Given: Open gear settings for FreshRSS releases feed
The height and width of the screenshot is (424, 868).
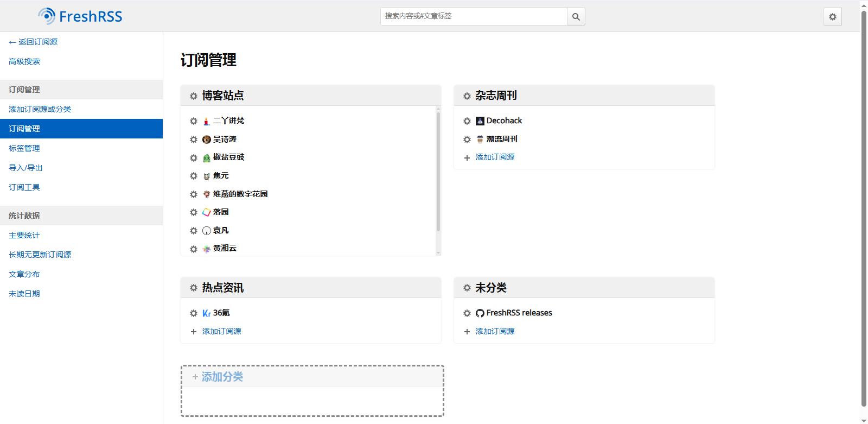Looking at the screenshot, I should 467,313.
